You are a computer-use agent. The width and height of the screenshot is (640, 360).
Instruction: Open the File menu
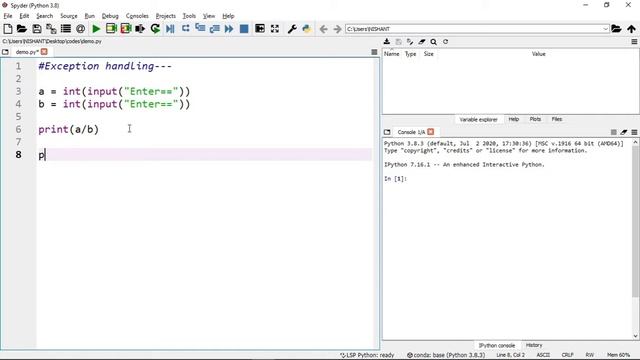8,16
